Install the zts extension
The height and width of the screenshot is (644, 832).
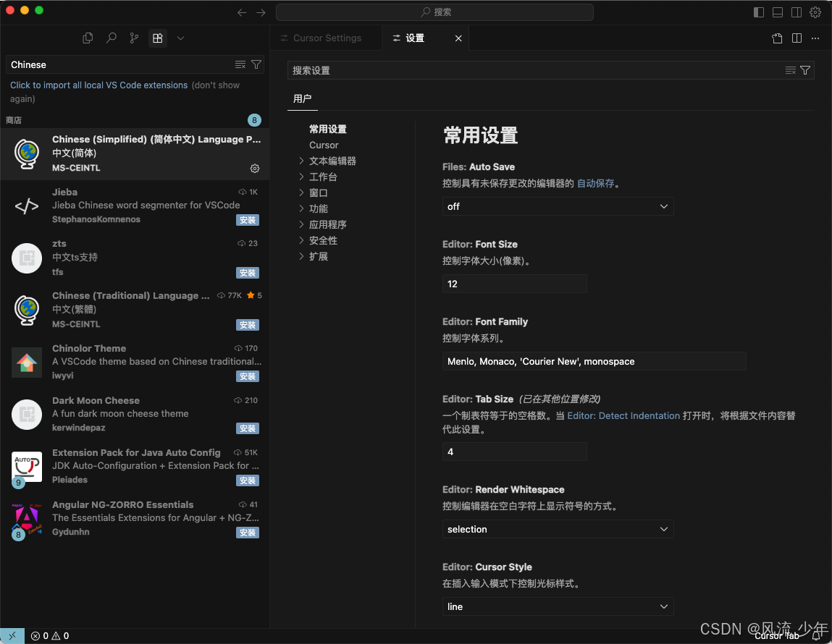coord(247,273)
